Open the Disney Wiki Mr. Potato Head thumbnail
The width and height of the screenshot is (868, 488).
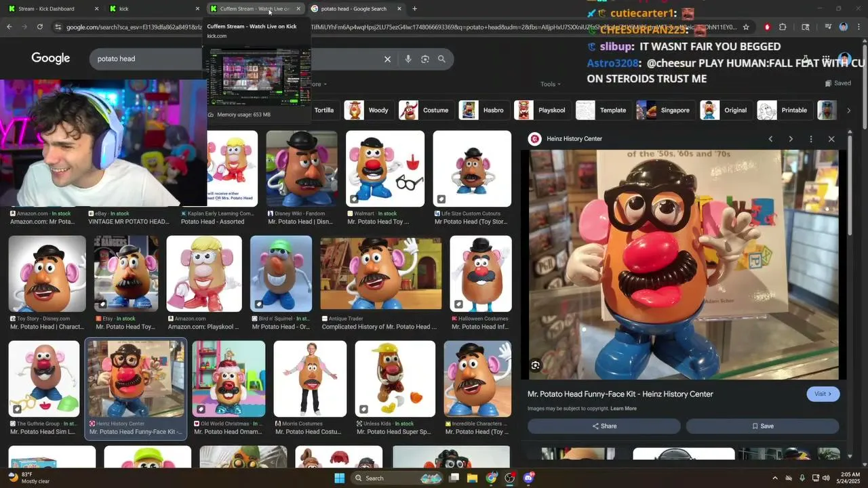tap(302, 169)
